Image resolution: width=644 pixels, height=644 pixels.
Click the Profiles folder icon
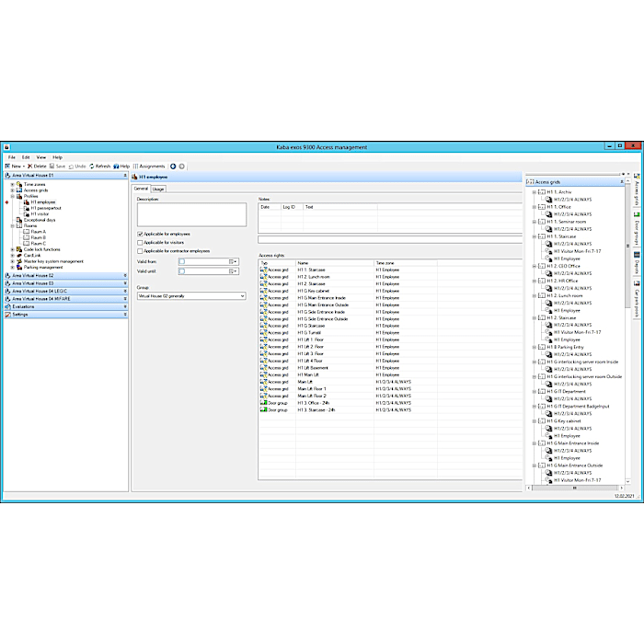coord(19,196)
